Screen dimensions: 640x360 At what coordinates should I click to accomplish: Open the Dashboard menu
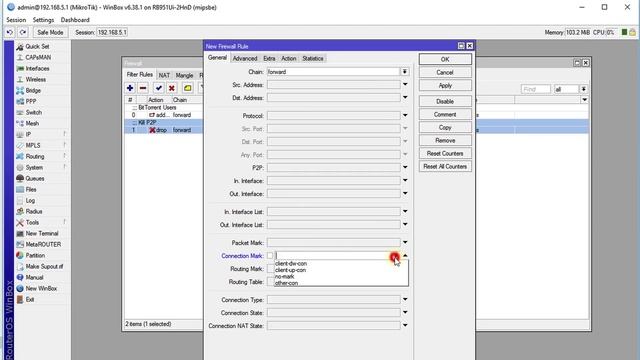coord(75,20)
